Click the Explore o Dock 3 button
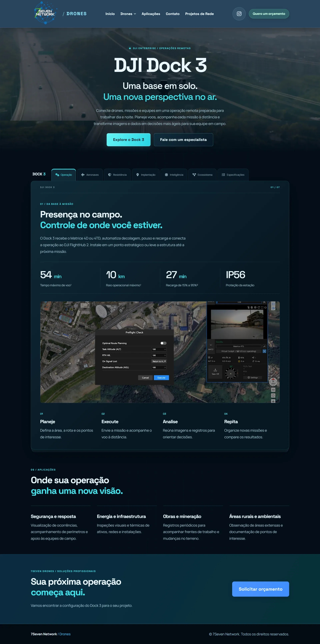The width and height of the screenshot is (320, 644). click(x=128, y=139)
